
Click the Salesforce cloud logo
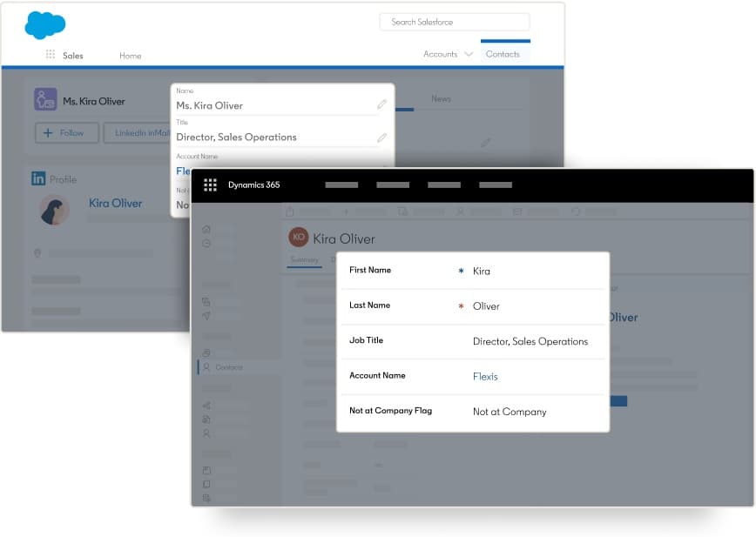tap(44, 26)
